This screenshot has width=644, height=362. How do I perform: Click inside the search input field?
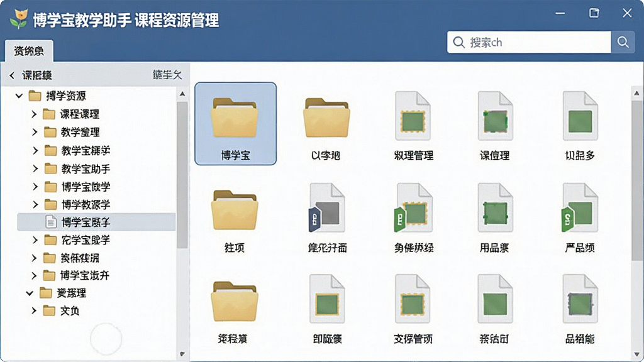coord(529,42)
